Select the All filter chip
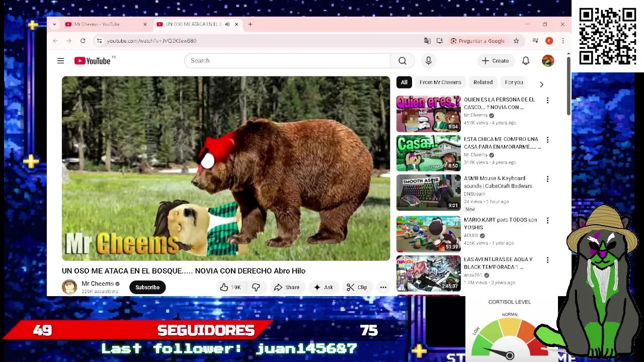 tap(404, 82)
